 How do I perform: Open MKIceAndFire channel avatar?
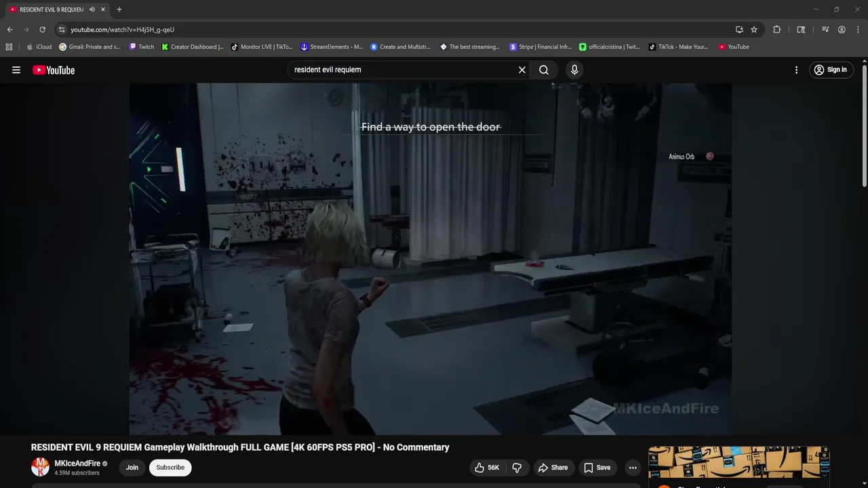pos(40,467)
